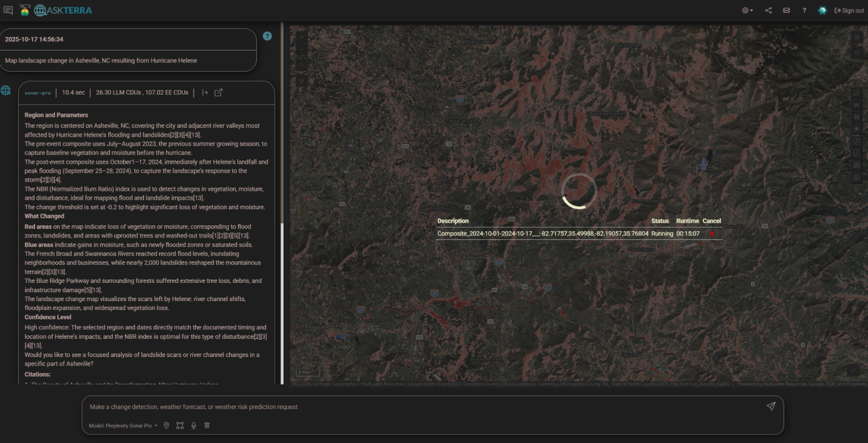This screenshot has height=443, width=868.
Task: Toggle the chat panel icon at top-left
Action: point(8,10)
